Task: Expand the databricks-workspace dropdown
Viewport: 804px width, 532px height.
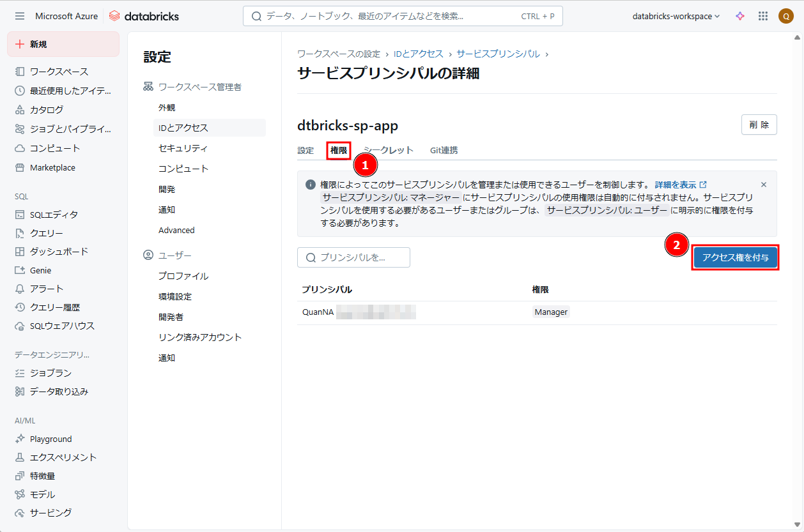Action: (676, 16)
